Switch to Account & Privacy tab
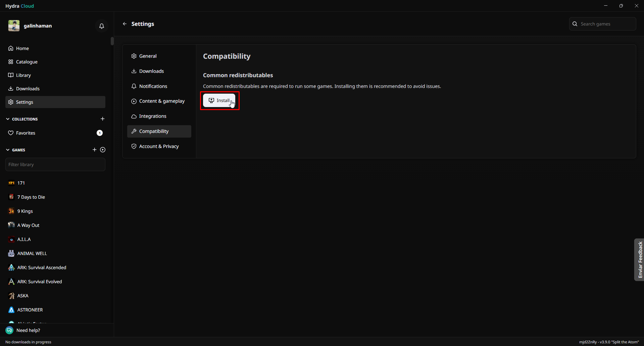Screen dimensions: 644x346 (x=159, y=146)
